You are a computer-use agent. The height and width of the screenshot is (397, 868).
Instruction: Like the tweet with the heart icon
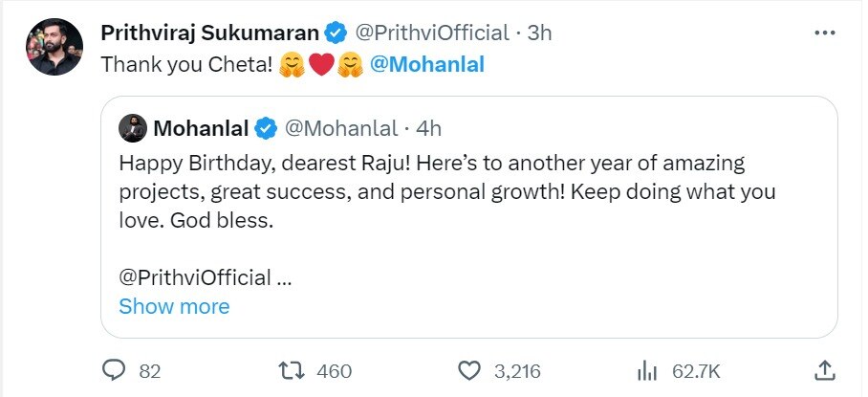pyautogui.click(x=468, y=370)
